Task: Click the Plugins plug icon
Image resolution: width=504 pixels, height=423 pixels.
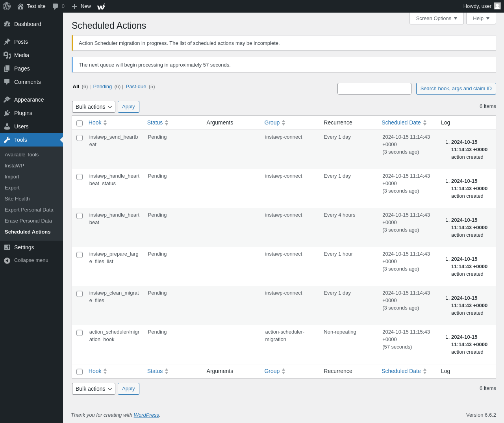Action: click(7, 113)
